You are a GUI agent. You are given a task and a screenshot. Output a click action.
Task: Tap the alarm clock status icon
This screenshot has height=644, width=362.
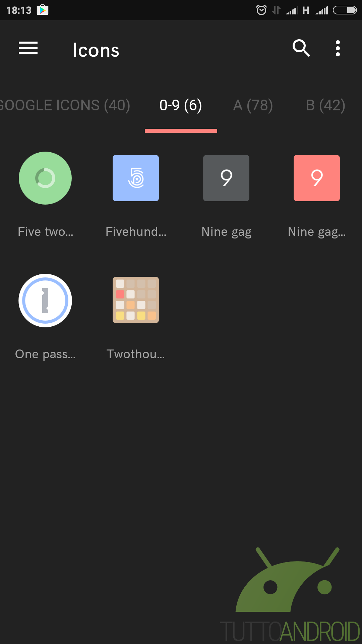coord(261,10)
